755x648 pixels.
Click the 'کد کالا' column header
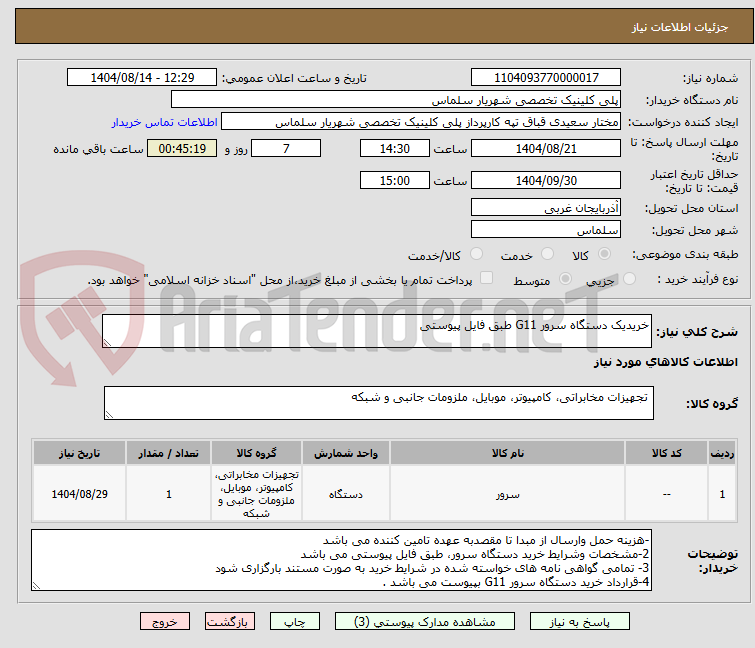666,453
